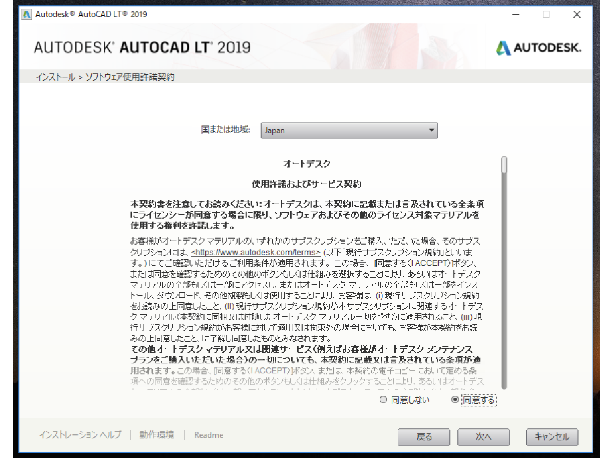Click the dropdown arrow beside Japan
613x458 pixels.
pyautogui.click(x=431, y=130)
